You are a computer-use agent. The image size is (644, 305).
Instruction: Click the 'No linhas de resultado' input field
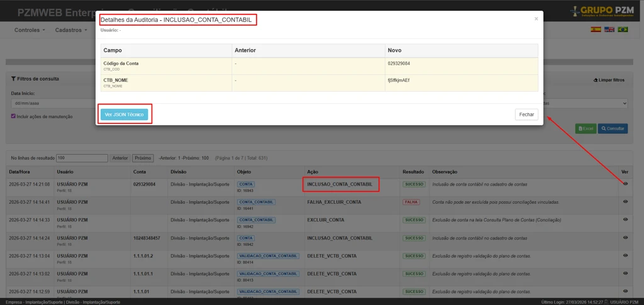(82, 158)
